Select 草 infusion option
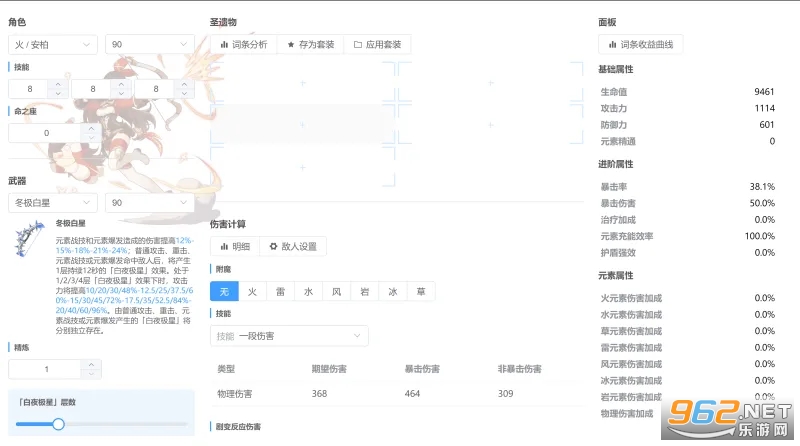The image size is (800, 446). point(421,291)
